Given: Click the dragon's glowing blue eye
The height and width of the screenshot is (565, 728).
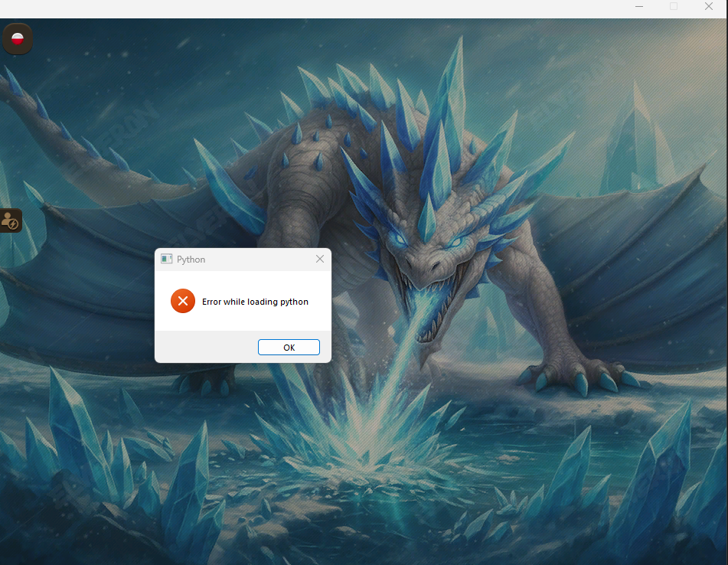Looking at the screenshot, I should 457,242.
